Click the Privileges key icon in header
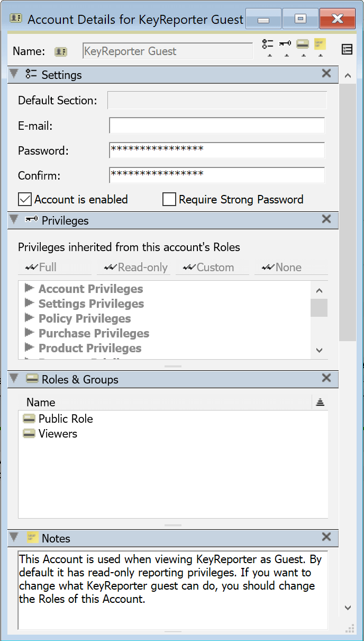Screen dimensions: 364x641 click(285, 44)
